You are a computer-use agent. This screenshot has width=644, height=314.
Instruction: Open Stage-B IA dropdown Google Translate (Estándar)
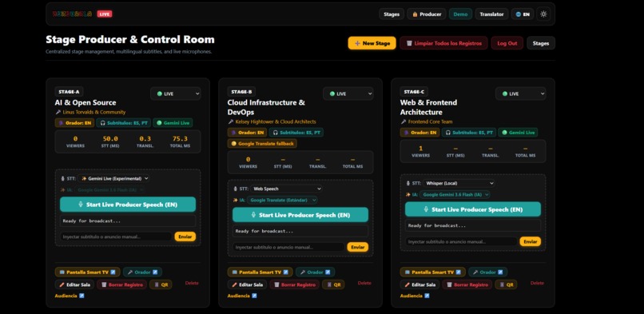point(282,201)
